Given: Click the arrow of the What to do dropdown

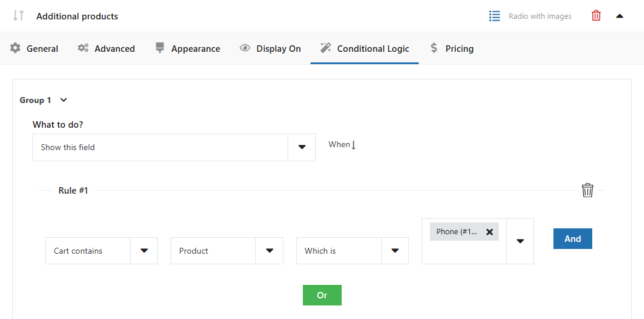Looking at the screenshot, I should pyautogui.click(x=302, y=147).
